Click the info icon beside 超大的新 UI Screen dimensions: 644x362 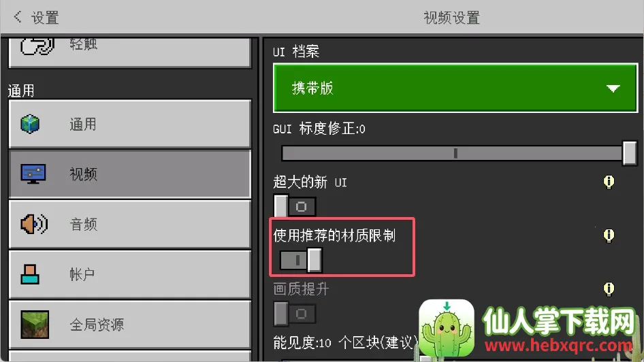coord(609,182)
